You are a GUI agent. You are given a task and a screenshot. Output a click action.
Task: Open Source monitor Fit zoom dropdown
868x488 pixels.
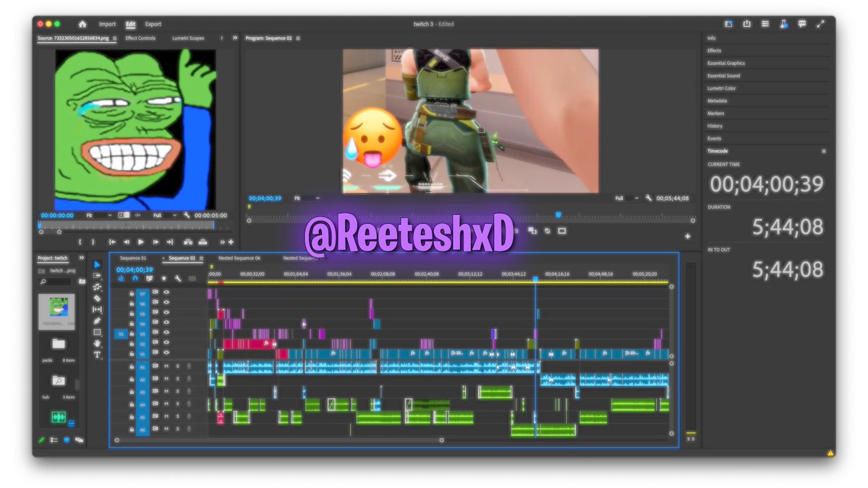coord(98,215)
